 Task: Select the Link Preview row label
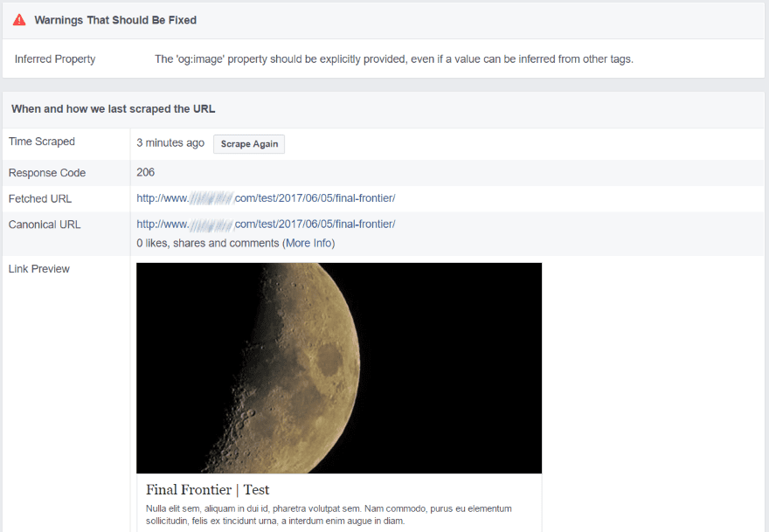coord(38,268)
